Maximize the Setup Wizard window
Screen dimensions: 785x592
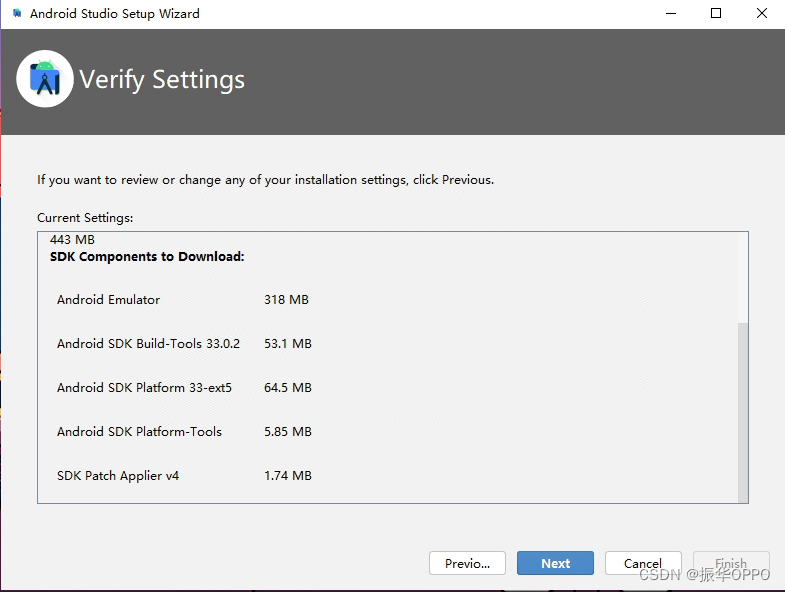pyautogui.click(x=716, y=14)
